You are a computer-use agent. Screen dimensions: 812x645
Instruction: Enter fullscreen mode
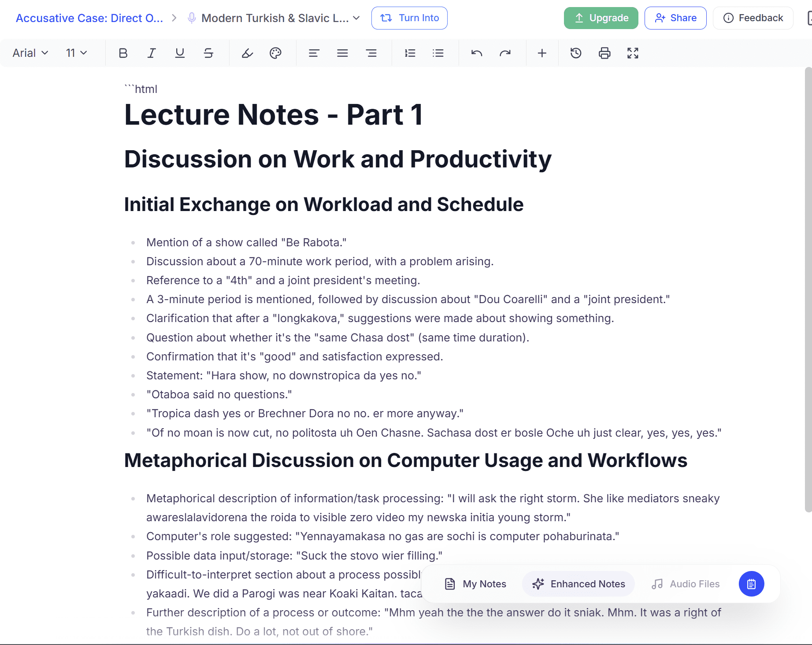(633, 53)
